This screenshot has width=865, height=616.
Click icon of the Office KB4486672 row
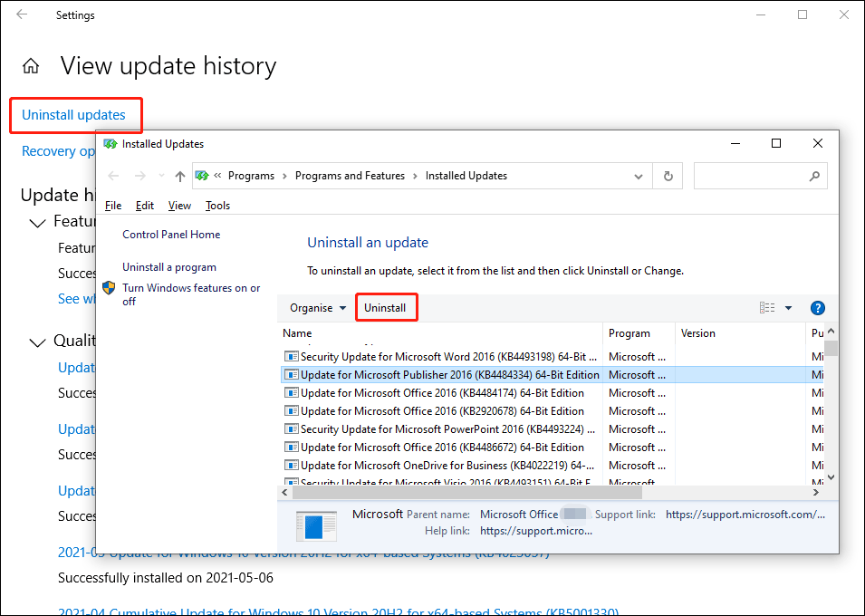(292, 448)
